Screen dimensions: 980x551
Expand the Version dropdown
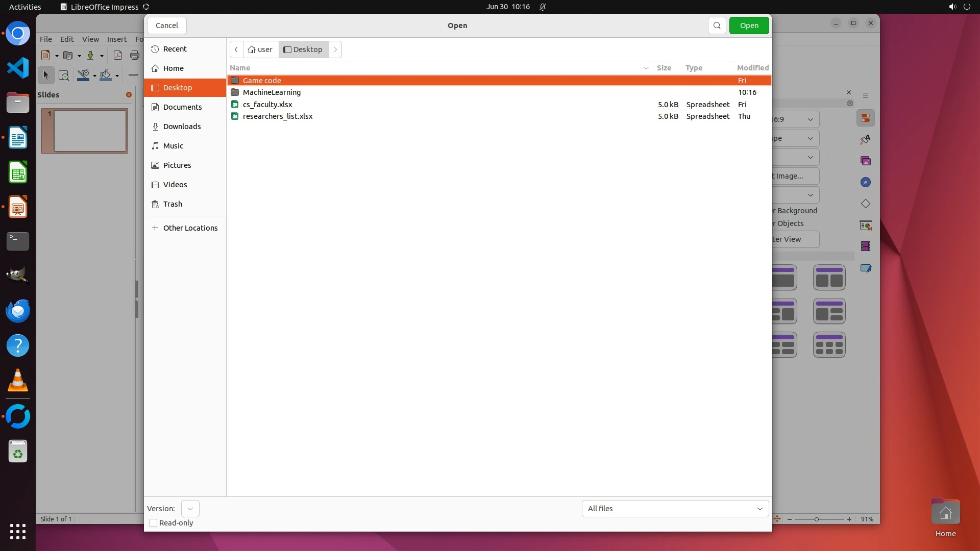tap(190, 509)
